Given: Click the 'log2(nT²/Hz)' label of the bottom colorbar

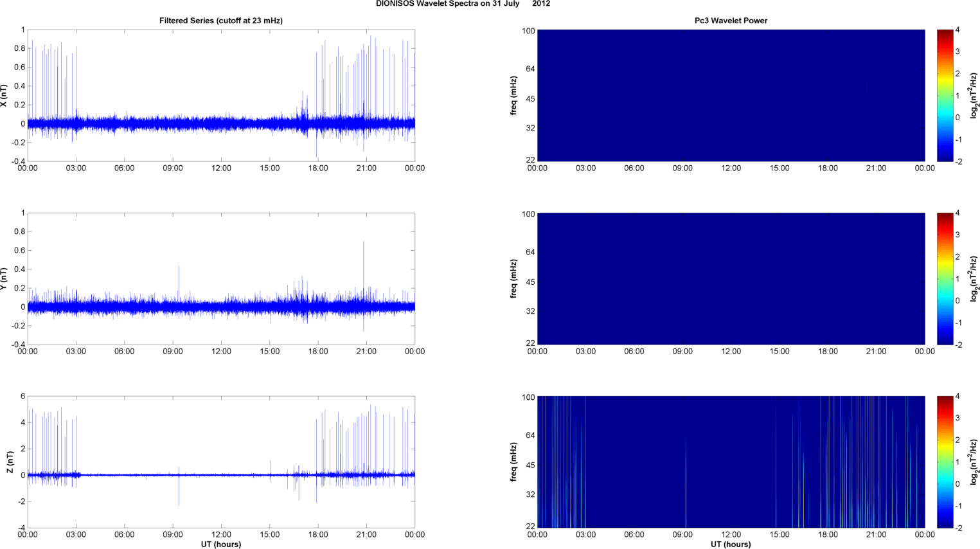Looking at the screenshot, I should point(974,462).
